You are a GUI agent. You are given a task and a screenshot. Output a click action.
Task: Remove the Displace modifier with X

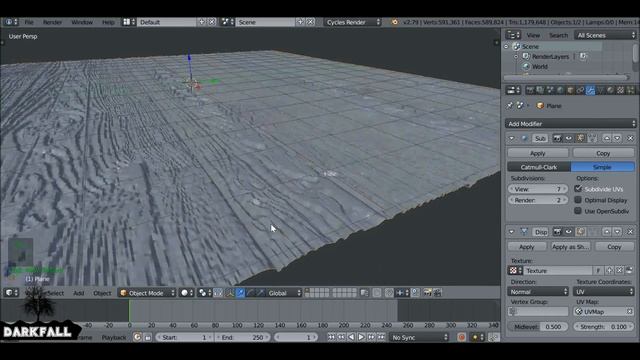(630, 232)
